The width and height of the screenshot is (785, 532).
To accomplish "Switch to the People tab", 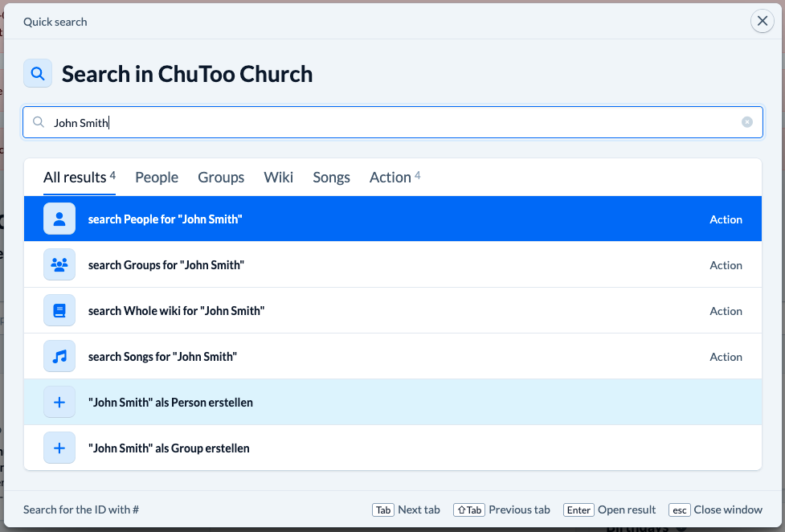I will tap(157, 178).
